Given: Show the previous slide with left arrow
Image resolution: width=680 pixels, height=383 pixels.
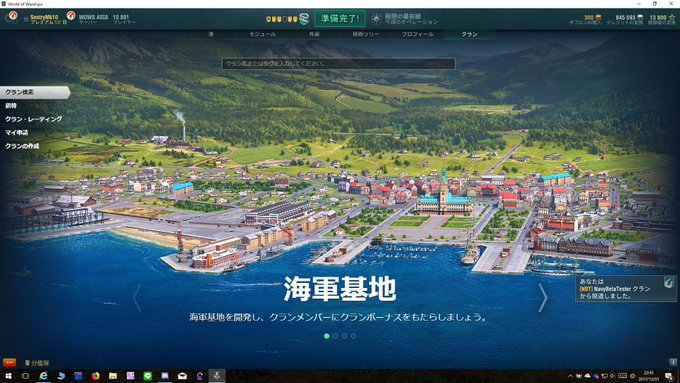Looking at the screenshot, I should 137,298.
